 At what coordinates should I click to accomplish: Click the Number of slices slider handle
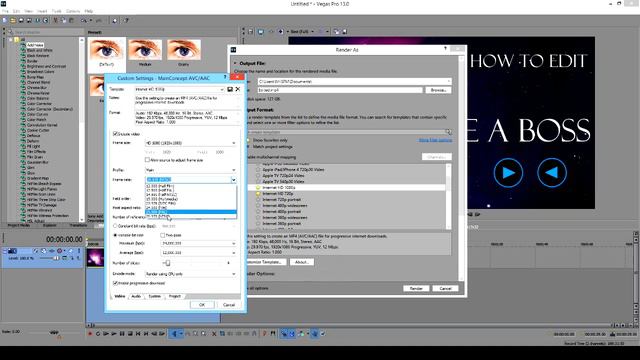pyautogui.click(x=167, y=263)
